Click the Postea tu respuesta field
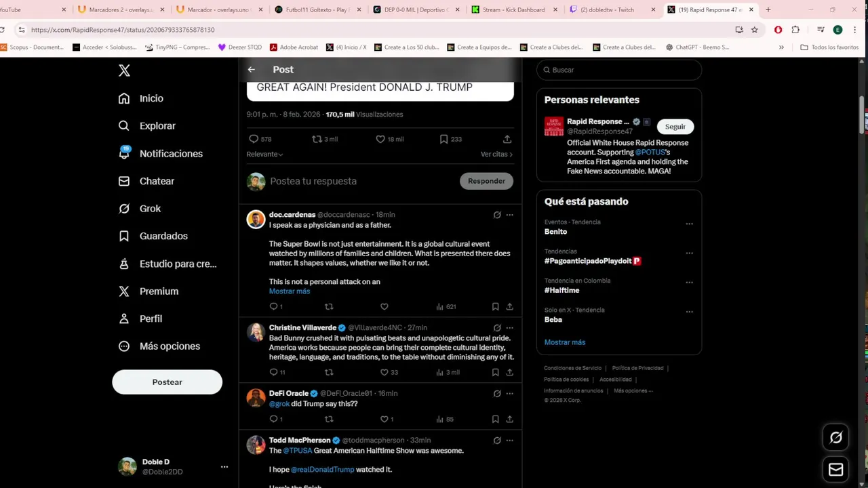Viewport: 868px width, 488px height. [359, 181]
